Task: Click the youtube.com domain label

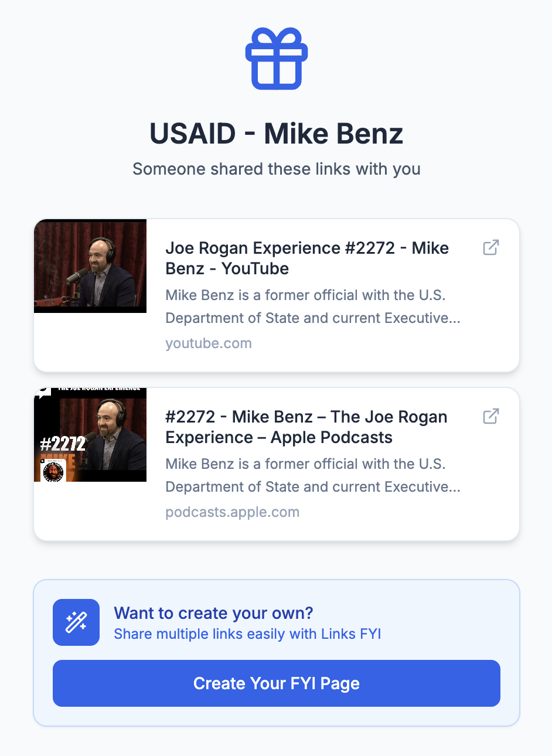Action: [209, 343]
